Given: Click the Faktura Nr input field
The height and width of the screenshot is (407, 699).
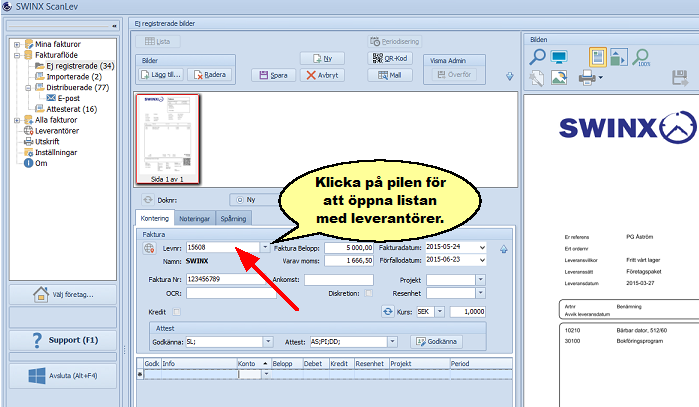Looking at the screenshot, I should [x=227, y=280].
